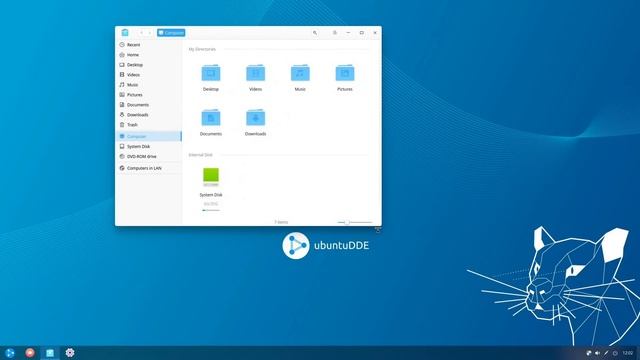
Task: Click the '7 items' status text
Action: [281, 222]
